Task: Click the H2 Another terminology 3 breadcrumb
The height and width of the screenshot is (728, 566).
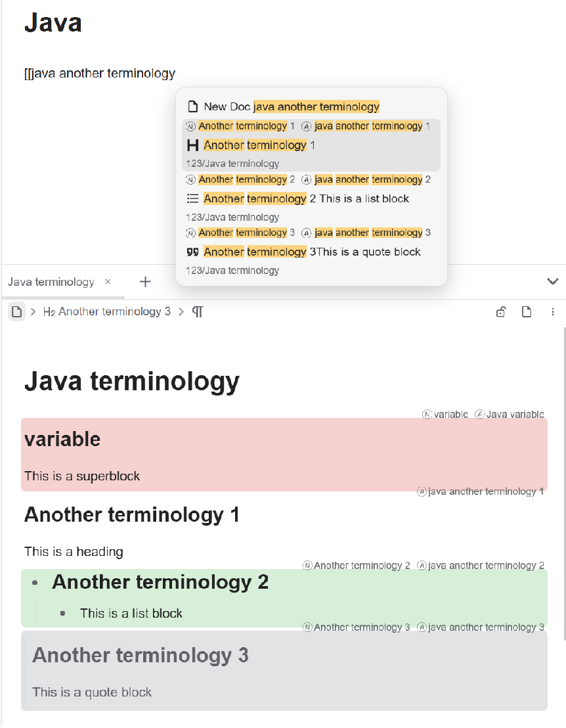Action: pos(106,311)
